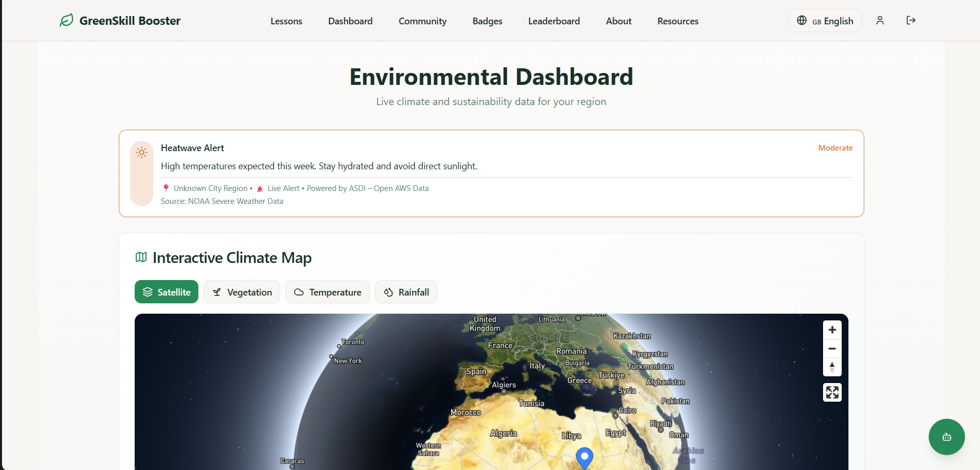Click the logout icon

[x=911, y=20]
